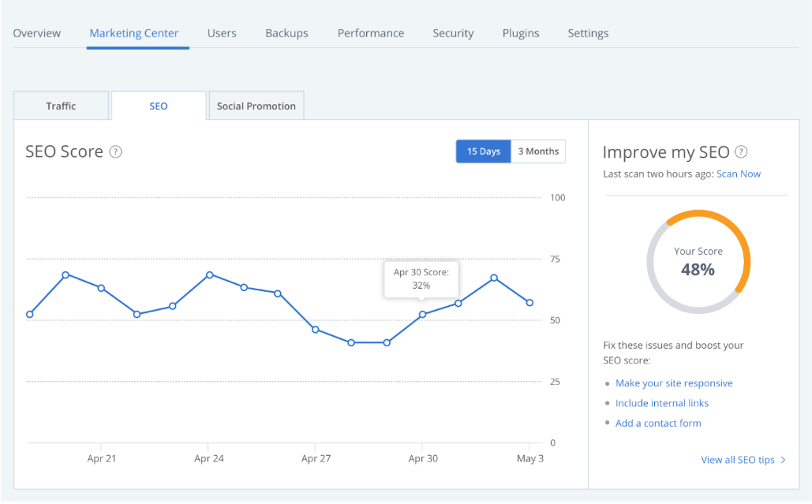Switch to the Security tab
812x504 pixels.
(x=453, y=33)
